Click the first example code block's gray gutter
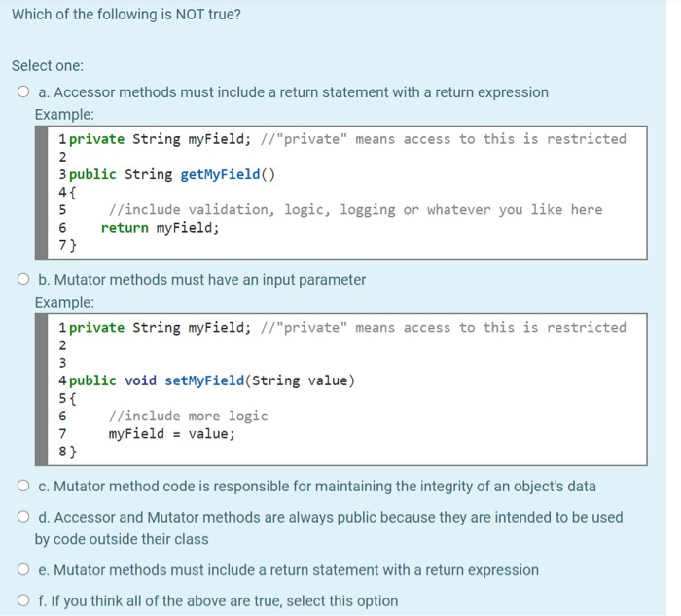681x616 pixels. coord(41,193)
